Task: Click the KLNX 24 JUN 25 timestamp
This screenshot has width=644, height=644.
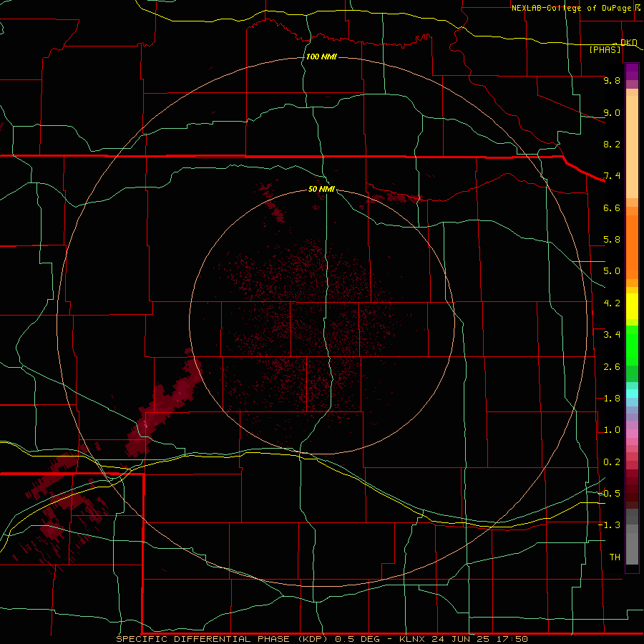Action: pyautogui.click(x=463, y=639)
